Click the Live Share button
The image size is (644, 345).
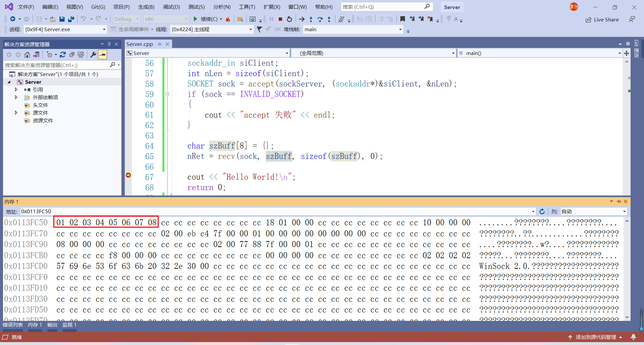(x=602, y=19)
